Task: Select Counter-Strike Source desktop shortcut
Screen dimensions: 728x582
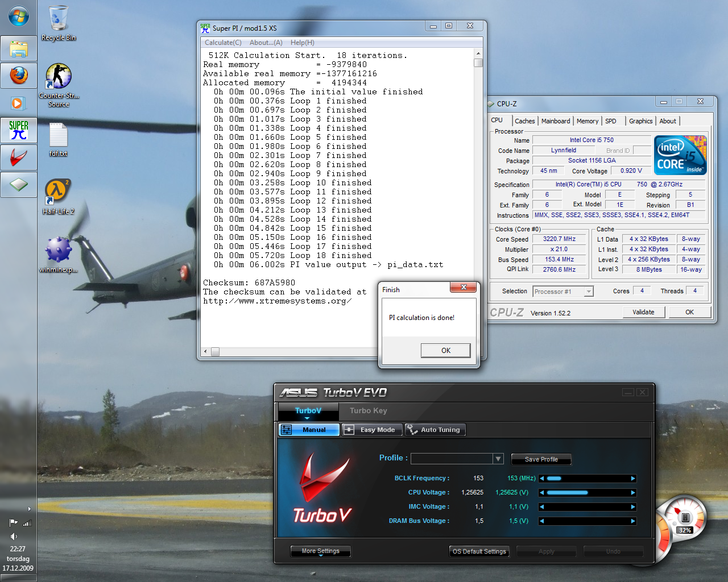Action: click(x=59, y=85)
